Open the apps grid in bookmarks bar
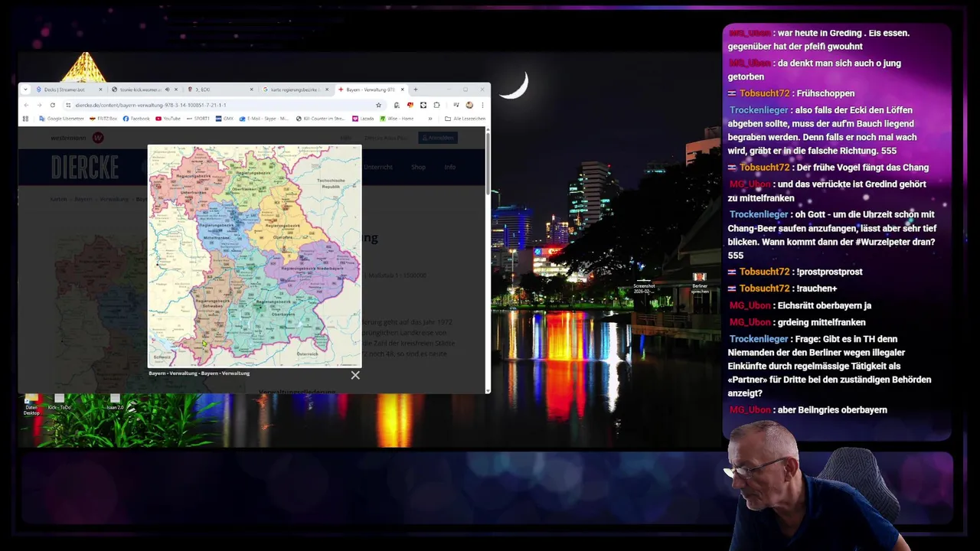This screenshot has height=551, width=980. [25, 119]
